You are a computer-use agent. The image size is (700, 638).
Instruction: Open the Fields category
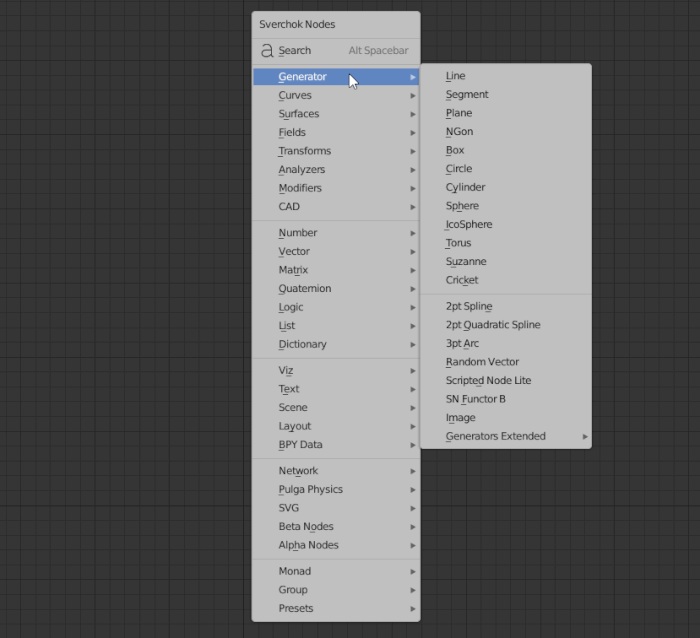pos(336,132)
